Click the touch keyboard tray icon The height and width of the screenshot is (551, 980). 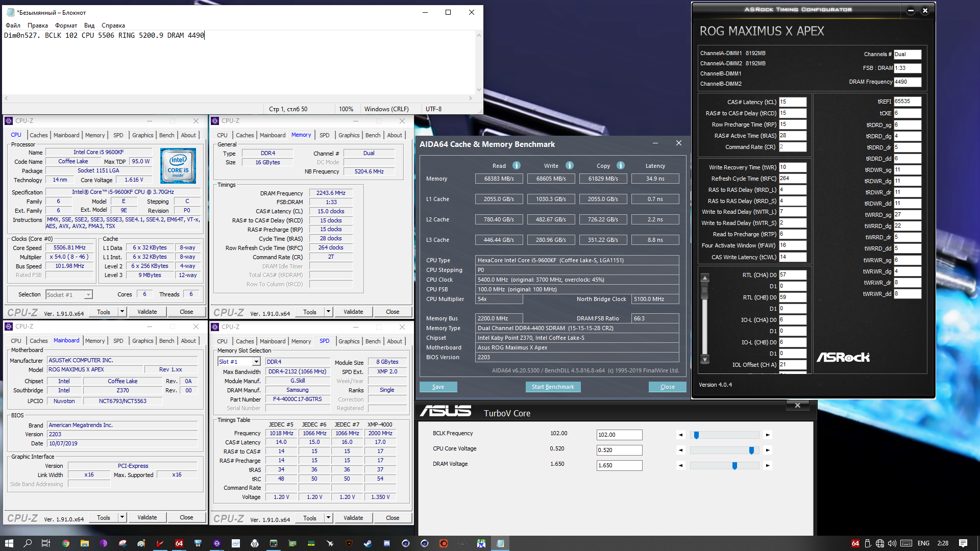[906, 543]
